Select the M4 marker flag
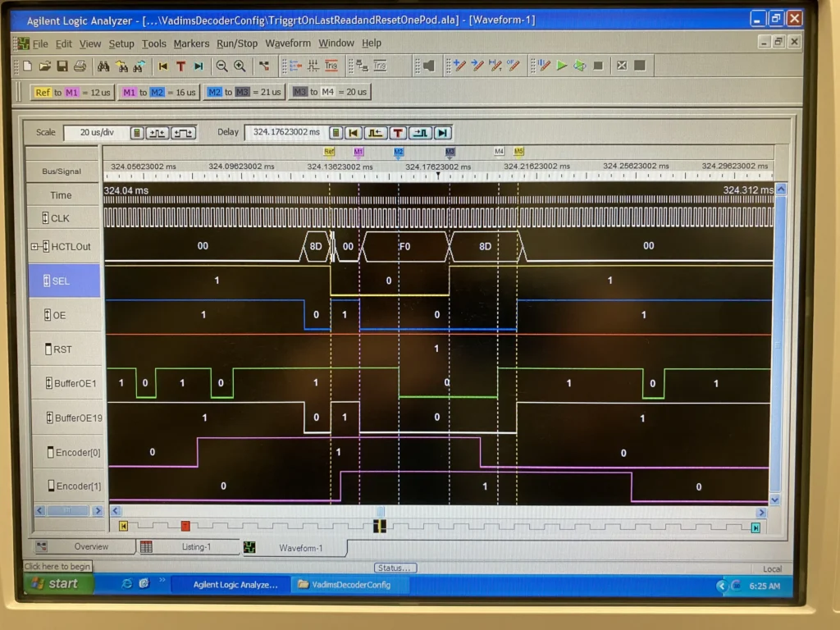 click(x=499, y=151)
